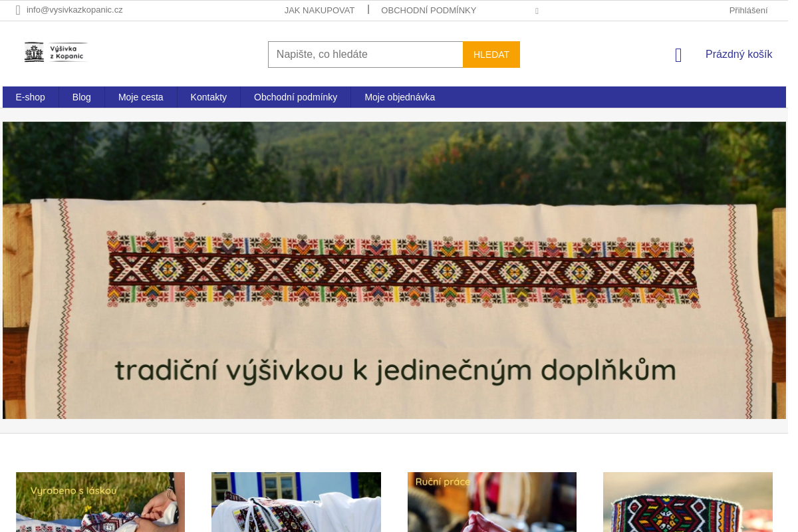Open the Blog menu item

(82, 97)
